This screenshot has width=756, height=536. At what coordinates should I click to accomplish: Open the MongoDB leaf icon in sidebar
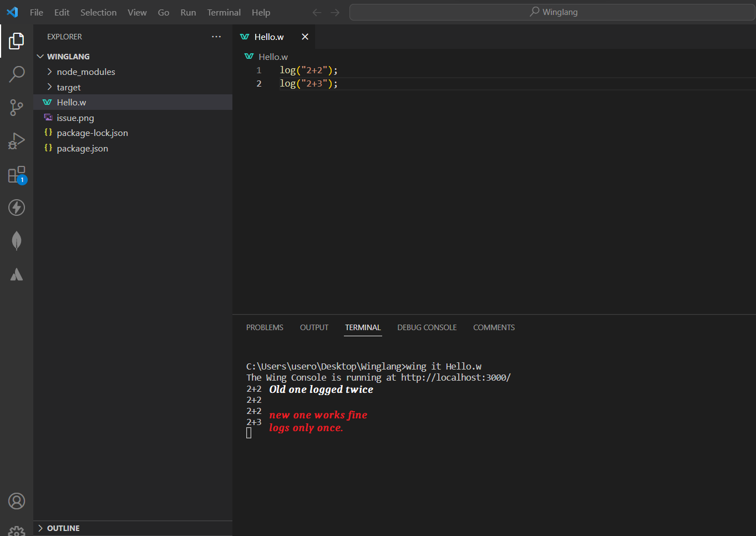16,240
